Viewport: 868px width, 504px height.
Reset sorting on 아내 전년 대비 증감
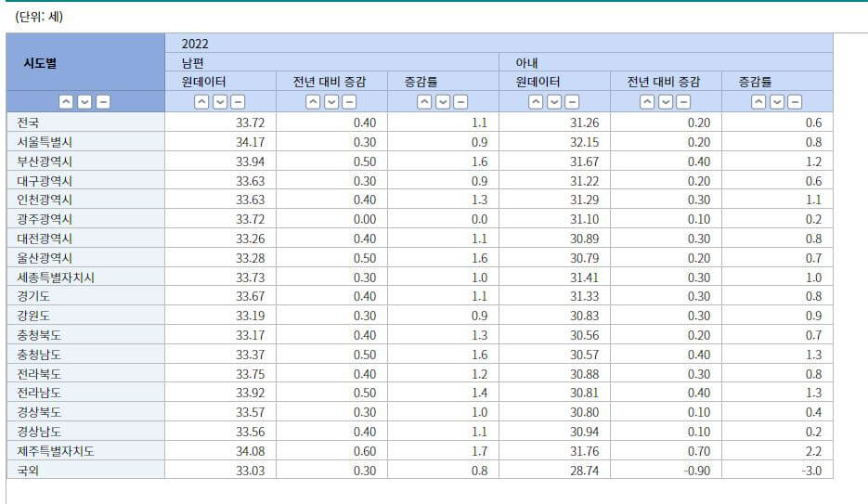pyautogui.click(x=683, y=102)
